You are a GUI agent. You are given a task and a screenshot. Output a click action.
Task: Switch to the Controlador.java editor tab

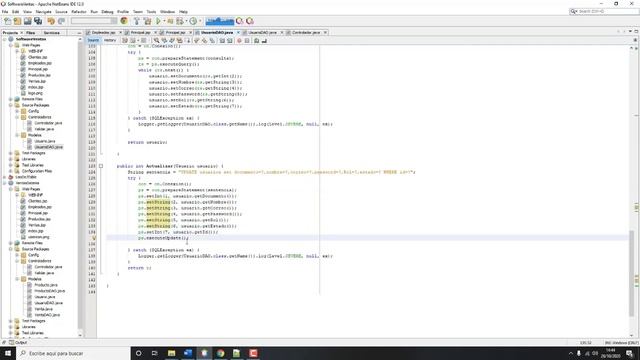point(306,32)
